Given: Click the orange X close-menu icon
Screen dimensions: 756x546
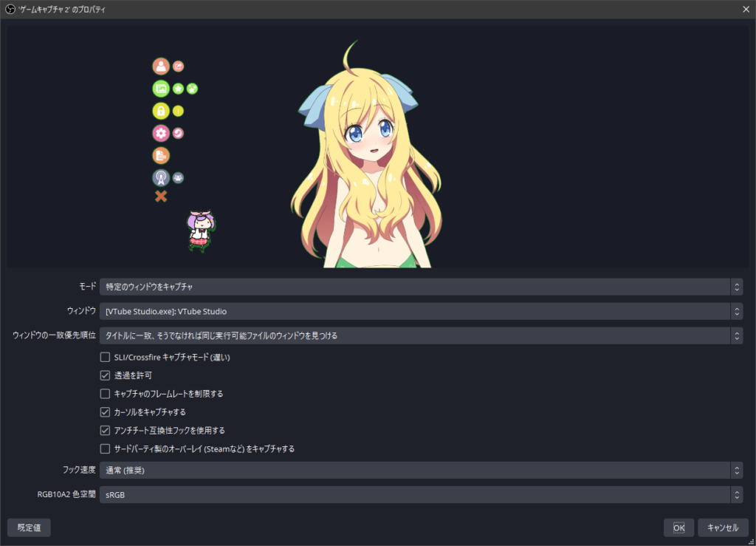Looking at the screenshot, I should pyautogui.click(x=161, y=197).
